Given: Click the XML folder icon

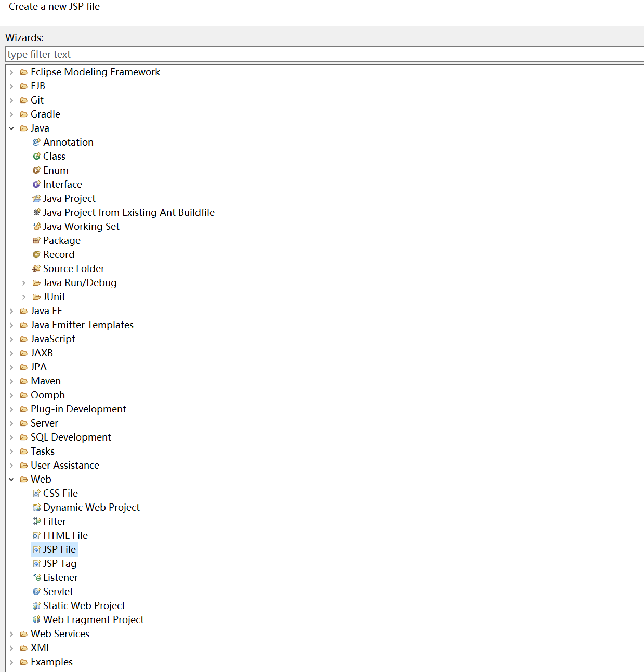Looking at the screenshot, I should click(24, 648).
